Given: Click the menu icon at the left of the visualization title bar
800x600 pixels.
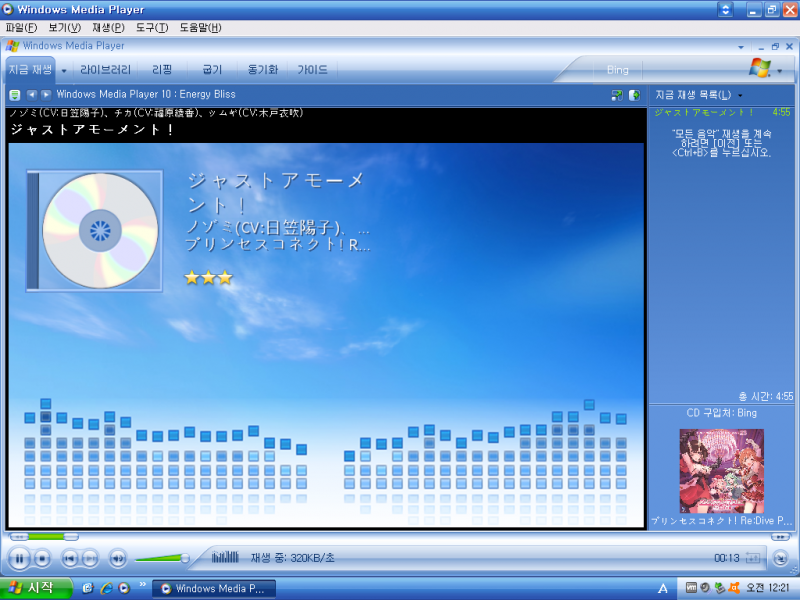Looking at the screenshot, I should coord(13,94).
